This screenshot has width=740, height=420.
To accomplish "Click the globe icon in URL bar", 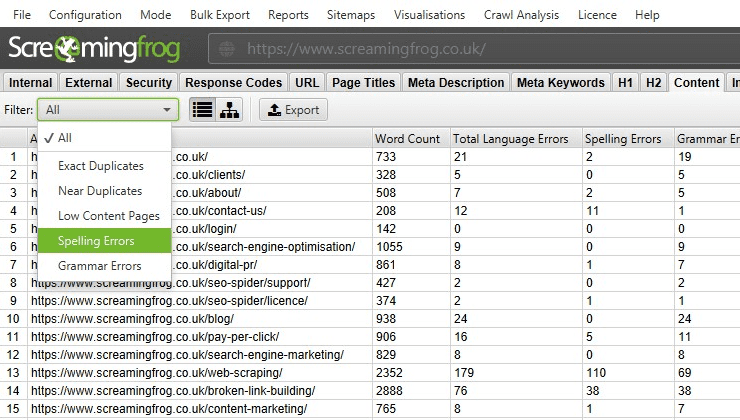I will (x=227, y=49).
